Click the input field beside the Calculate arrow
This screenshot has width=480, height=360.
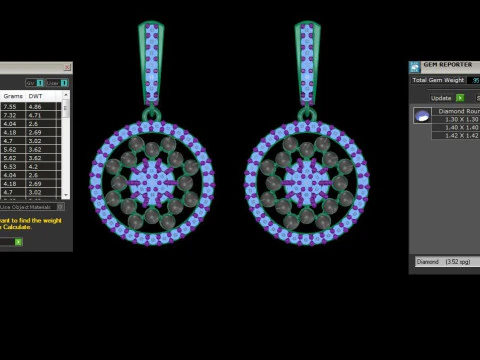pos(7,242)
